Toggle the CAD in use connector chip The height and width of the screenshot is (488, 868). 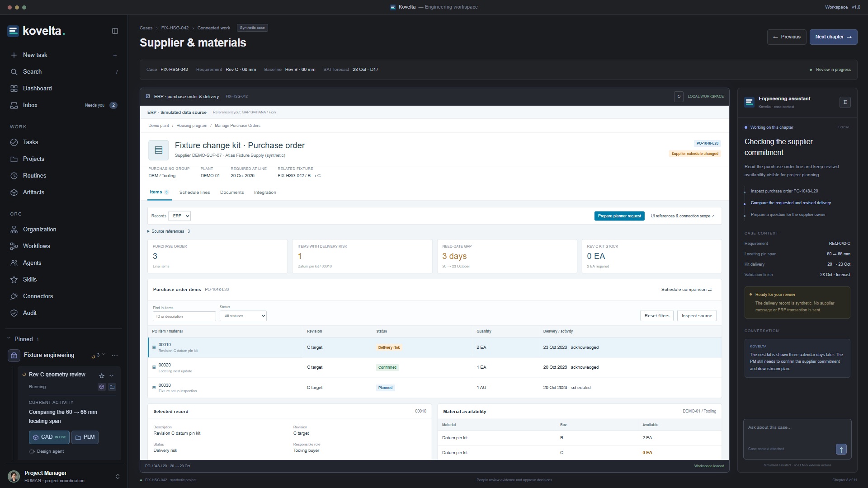tap(50, 437)
